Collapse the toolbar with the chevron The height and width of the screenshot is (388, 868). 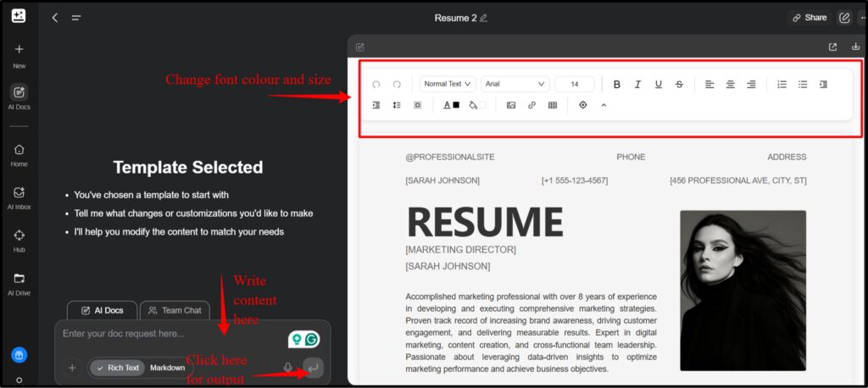pyautogui.click(x=604, y=105)
